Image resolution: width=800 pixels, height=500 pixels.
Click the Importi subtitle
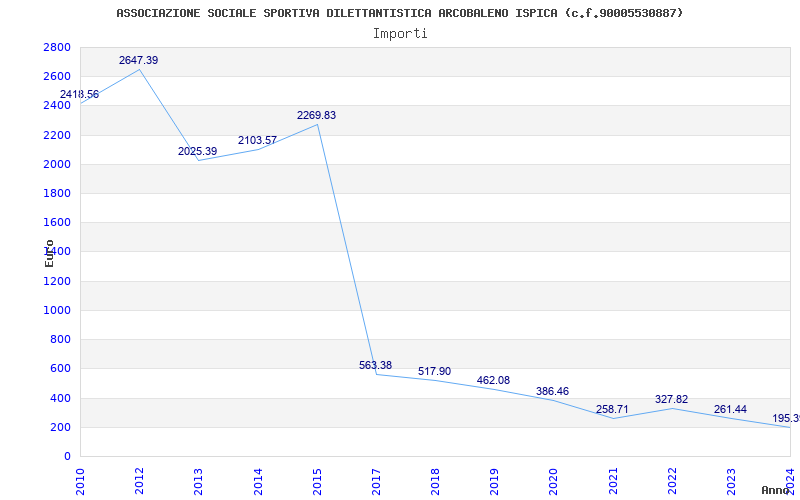[400, 34]
